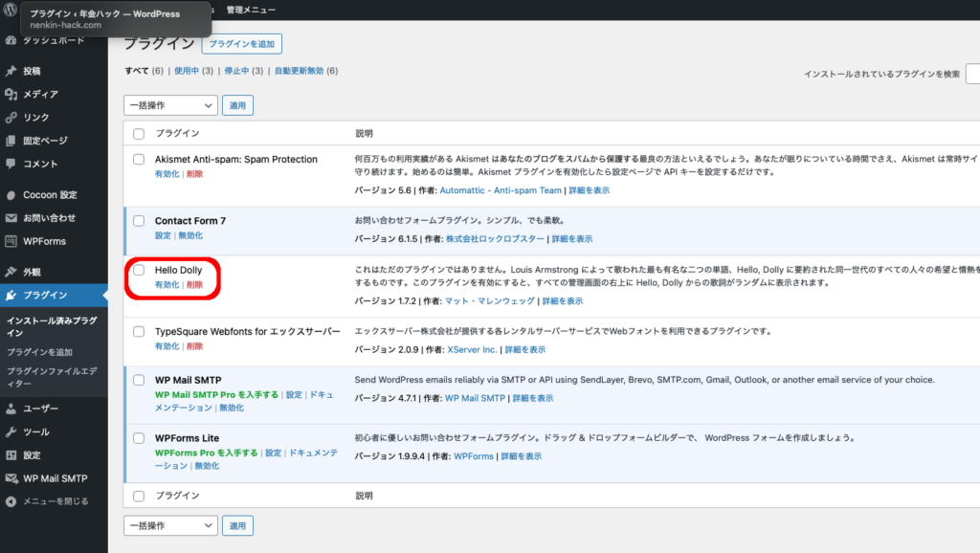
Task: Click the envelope icon beside お問い合わせ
Action: click(x=11, y=218)
